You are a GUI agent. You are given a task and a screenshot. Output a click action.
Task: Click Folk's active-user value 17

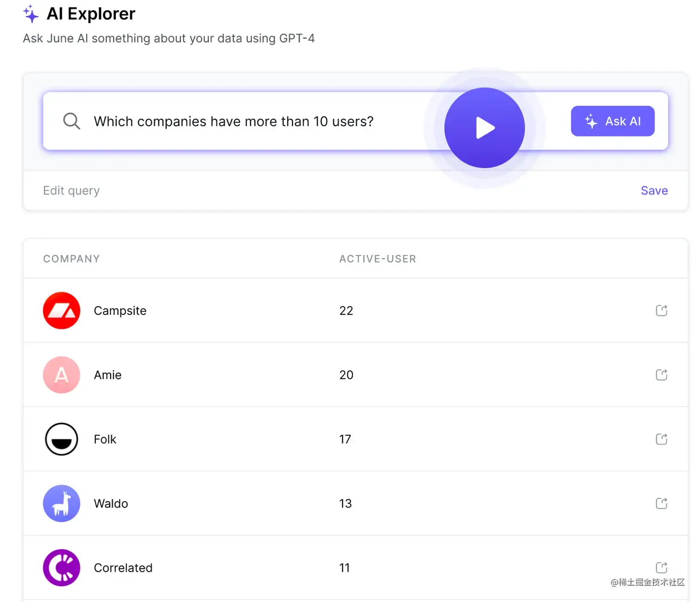pyautogui.click(x=345, y=439)
